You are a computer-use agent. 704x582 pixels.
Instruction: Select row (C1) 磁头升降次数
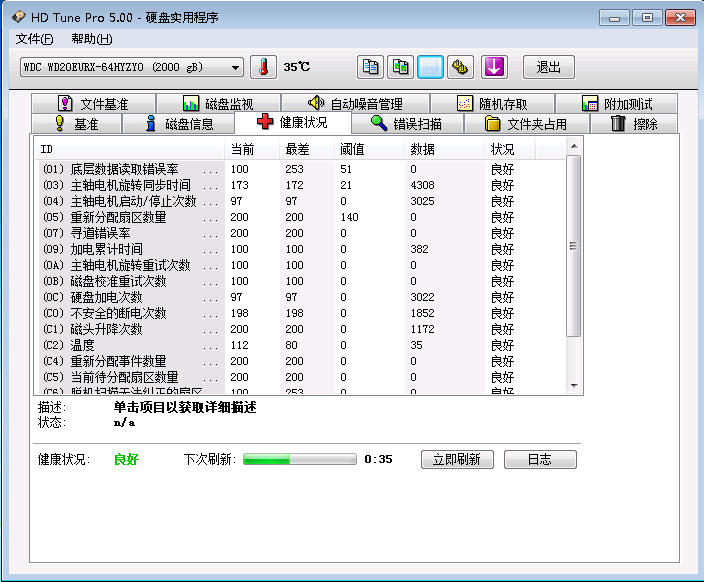pyautogui.click(x=300, y=329)
